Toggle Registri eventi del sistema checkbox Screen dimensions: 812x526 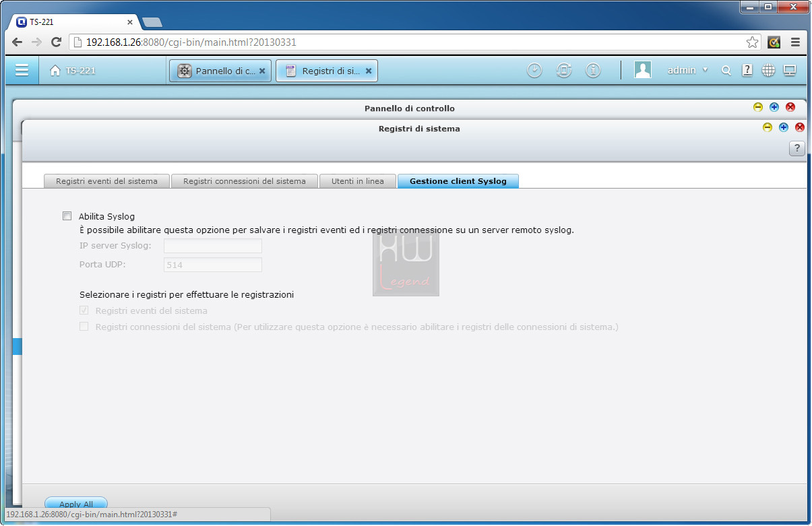(x=84, y=310)
